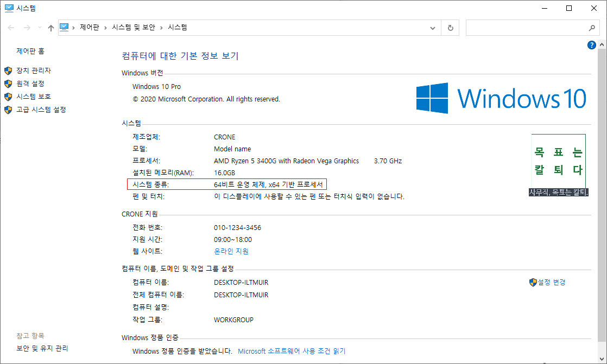The image size is (607, 364).
Task: Select 제어판 in the address breadcrumb
Action: coord(90,28)
